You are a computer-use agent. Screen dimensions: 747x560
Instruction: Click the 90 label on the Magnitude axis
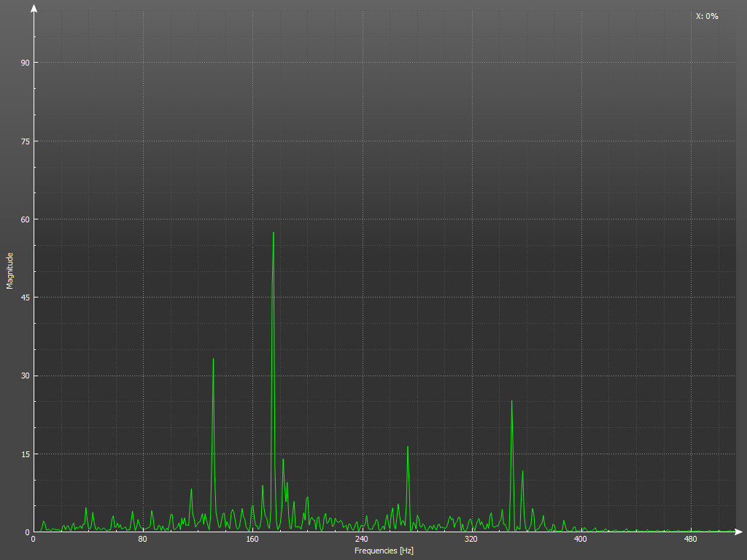25,63
